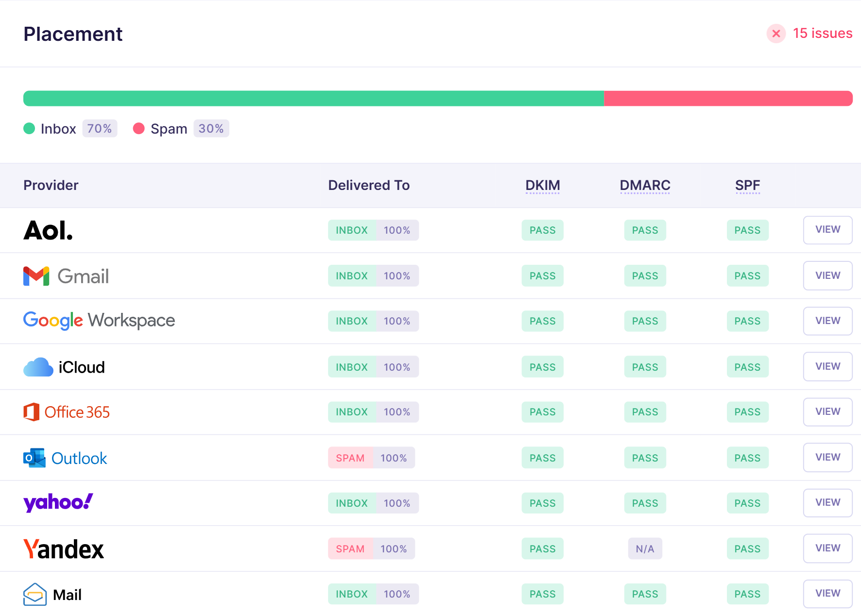Click VIEW in Outlook row
Viewport: 861px width, 616px height.
pyautogui.click(x=827, y=457)
